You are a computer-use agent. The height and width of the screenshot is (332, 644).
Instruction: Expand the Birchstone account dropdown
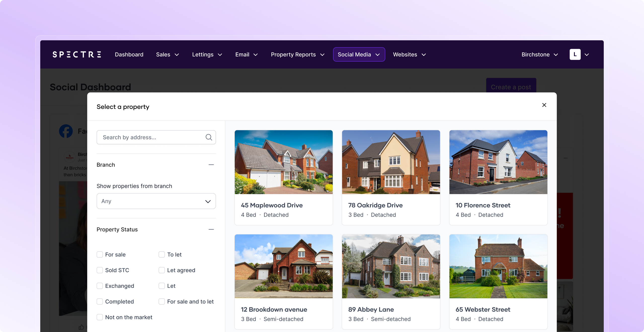540,54
